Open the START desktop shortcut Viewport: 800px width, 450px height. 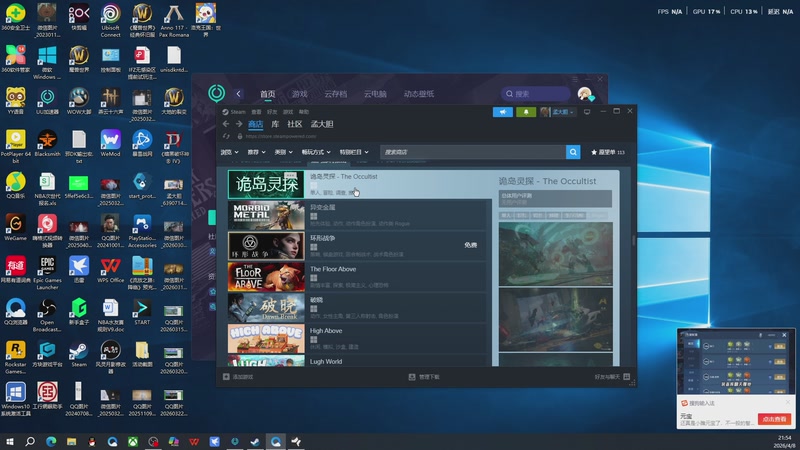[142, 312]
